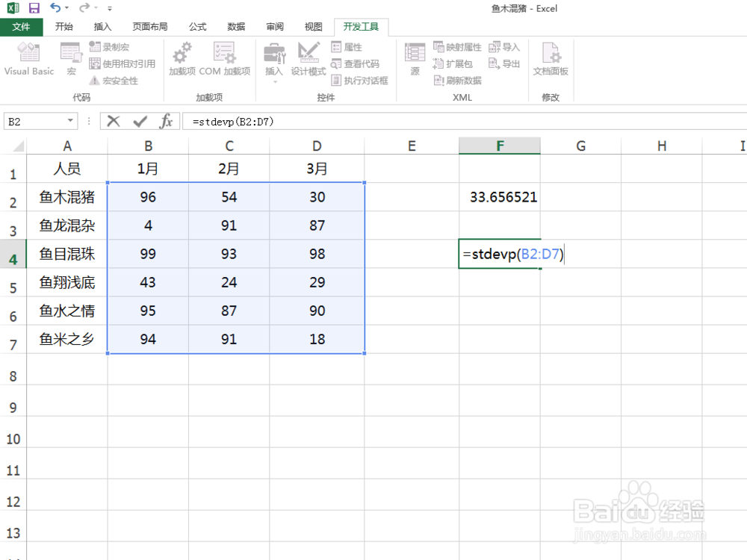Click cell with 鱼水之情
The height and width of the screenshot is (560, 747).
[x=67, y=311]
